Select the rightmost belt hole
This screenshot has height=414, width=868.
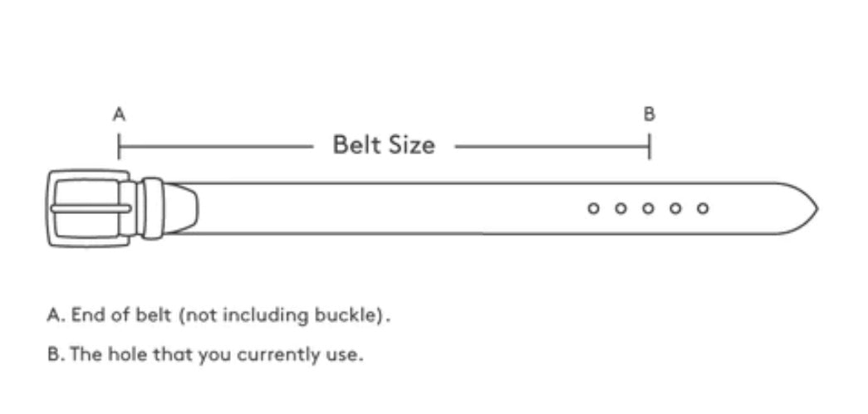pos(703,208)
